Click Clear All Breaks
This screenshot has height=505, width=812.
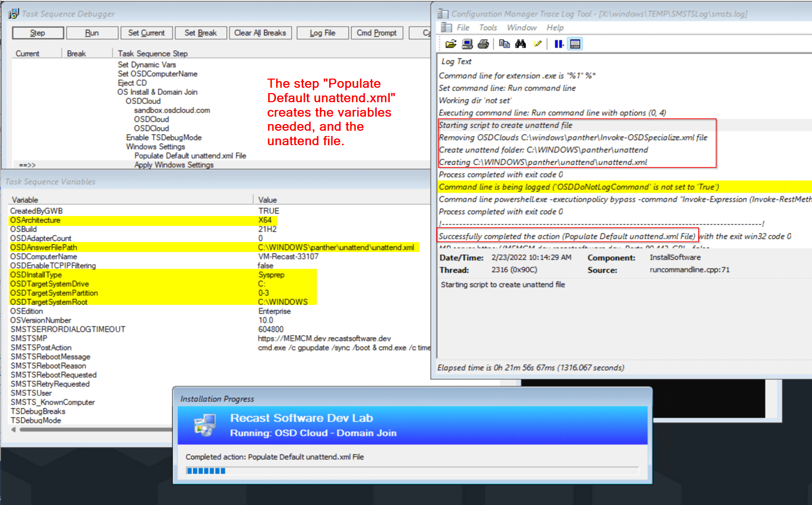pos(260,32)
